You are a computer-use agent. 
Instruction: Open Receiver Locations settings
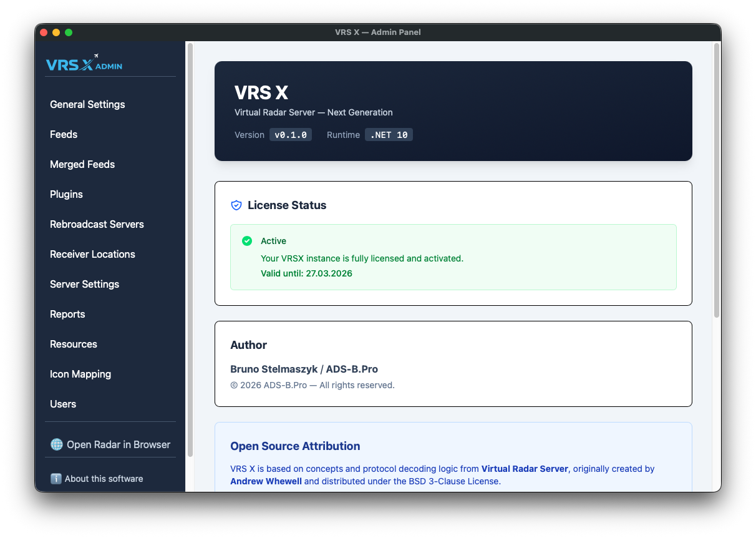[92, 254]
